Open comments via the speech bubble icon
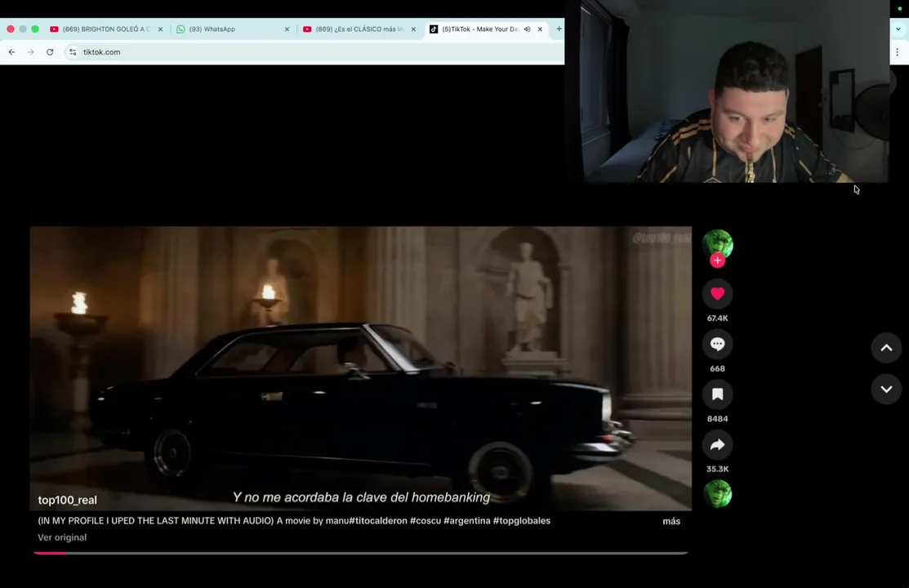Screen dimensions: 909x588 tap(717, 344)
